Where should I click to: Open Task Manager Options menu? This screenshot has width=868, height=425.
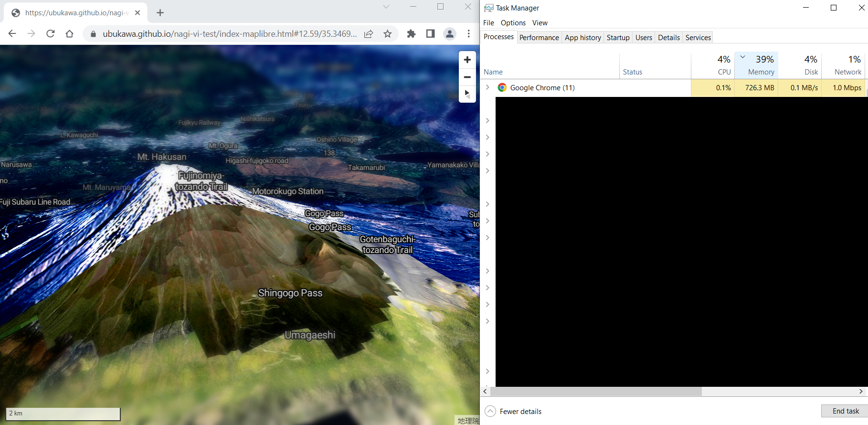[513, 23]
